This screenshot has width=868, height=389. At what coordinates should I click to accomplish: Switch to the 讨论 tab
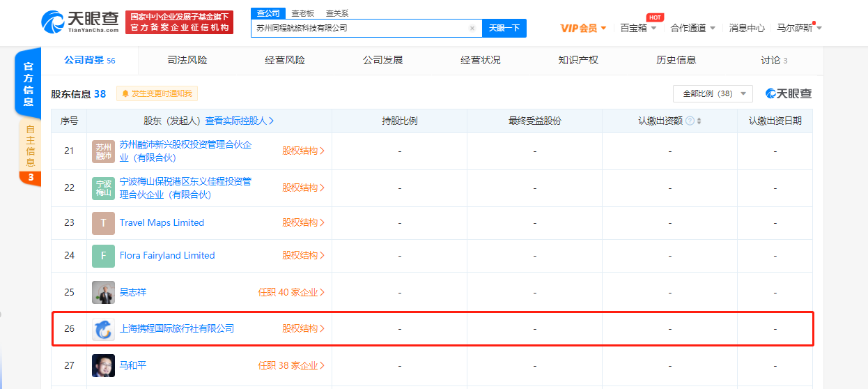click(x=774, y=61)
